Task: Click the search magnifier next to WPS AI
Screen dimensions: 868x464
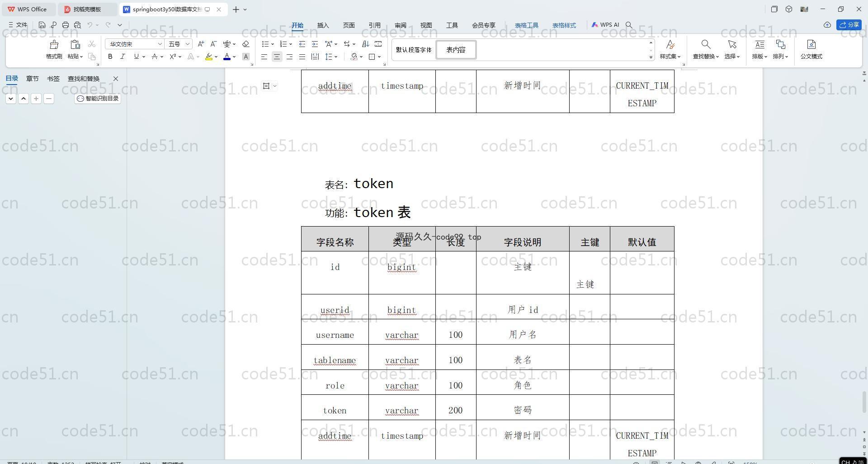Action: (629, 25)
